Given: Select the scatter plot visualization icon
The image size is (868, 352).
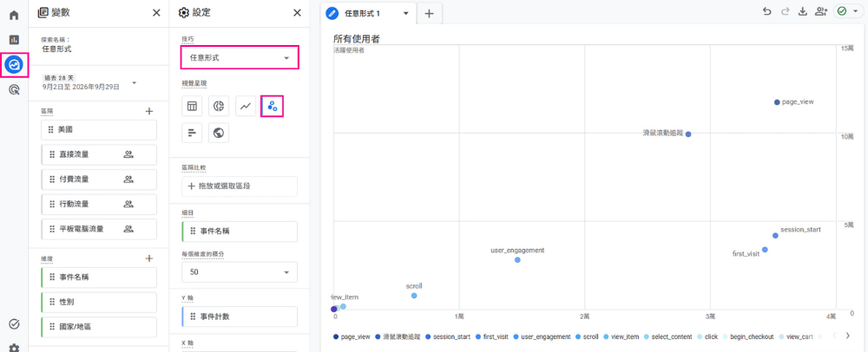Looking at the screenshot, I should click(273, 106).
